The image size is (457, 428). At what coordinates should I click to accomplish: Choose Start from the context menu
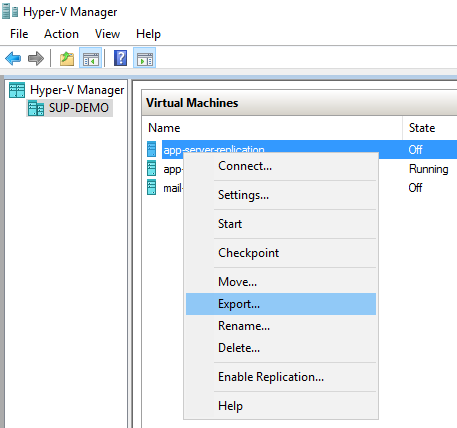(281, 224)
